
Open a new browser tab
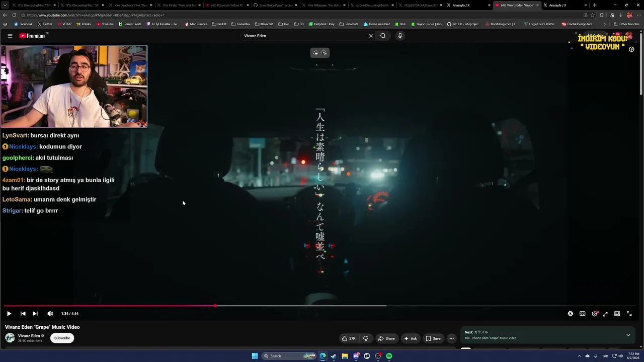[x=595, y=5]
